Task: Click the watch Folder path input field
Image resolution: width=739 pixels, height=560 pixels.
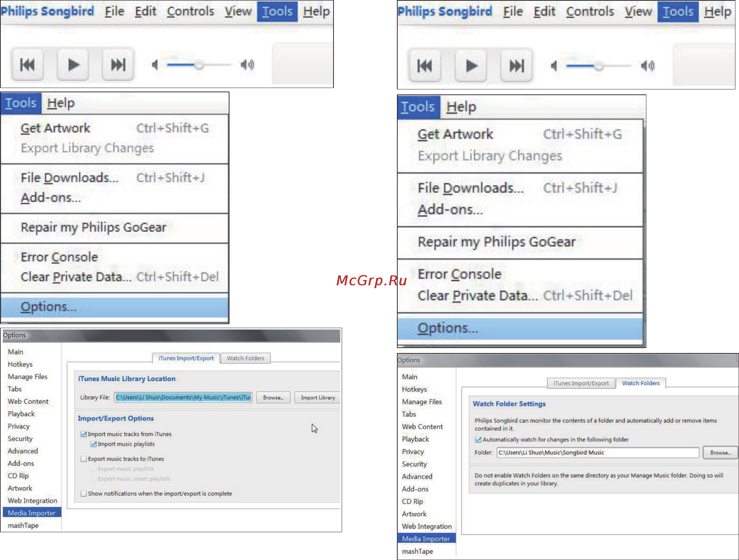Action: pos(598,453)
